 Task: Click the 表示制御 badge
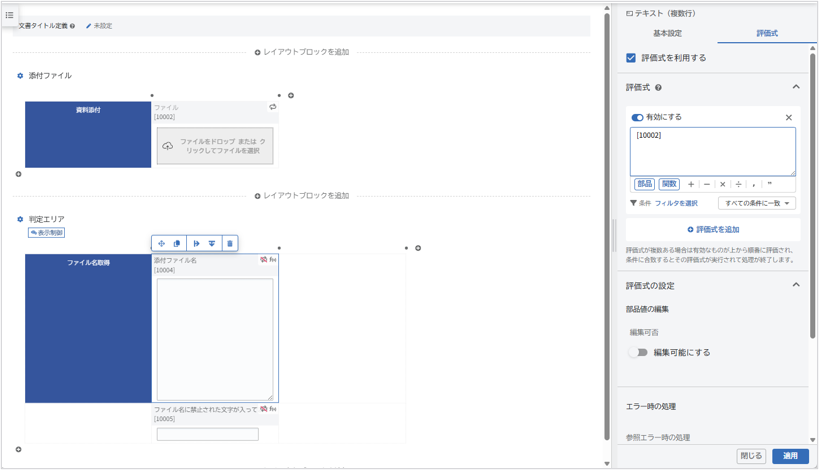click(46, 233)
